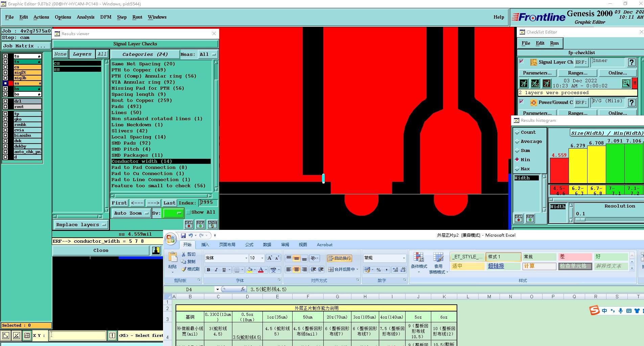Click the exclamation icon beside the X Y field

(112, 336)
